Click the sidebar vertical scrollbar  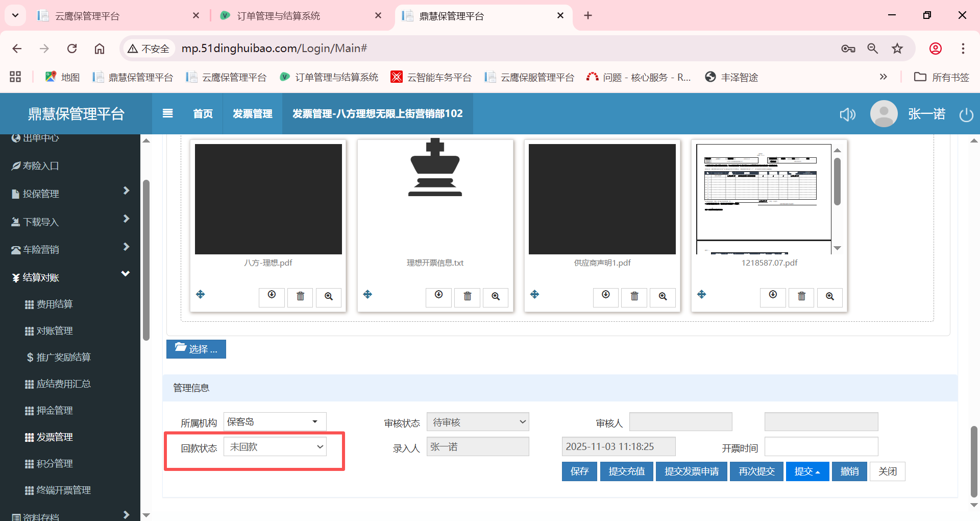146,260
